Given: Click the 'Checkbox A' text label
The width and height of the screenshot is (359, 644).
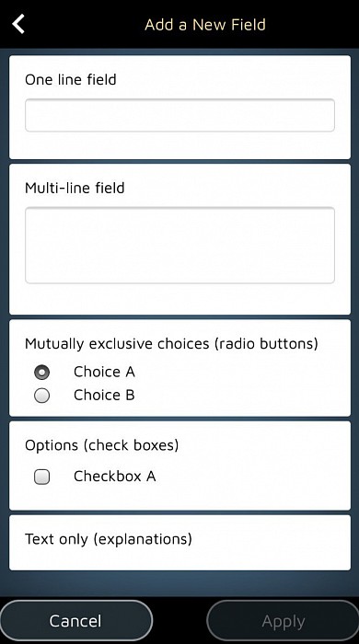Looking at the screenshot, I should 115,477.
